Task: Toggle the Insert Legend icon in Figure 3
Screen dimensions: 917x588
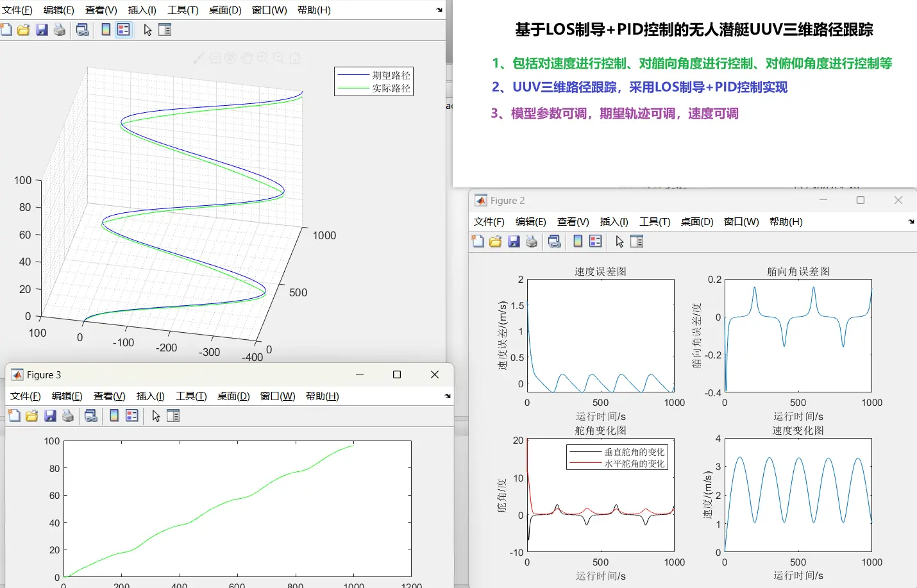Action: (132, 416)
